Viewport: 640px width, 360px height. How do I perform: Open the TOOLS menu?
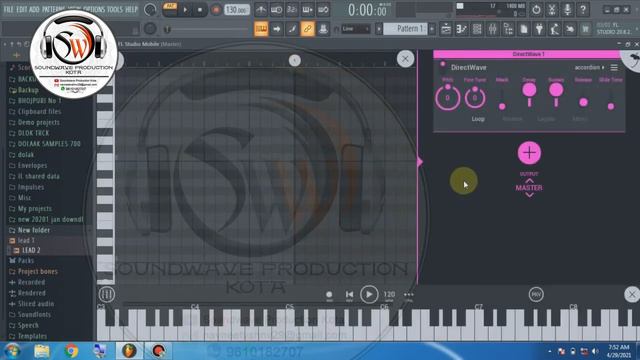point(115,9)
